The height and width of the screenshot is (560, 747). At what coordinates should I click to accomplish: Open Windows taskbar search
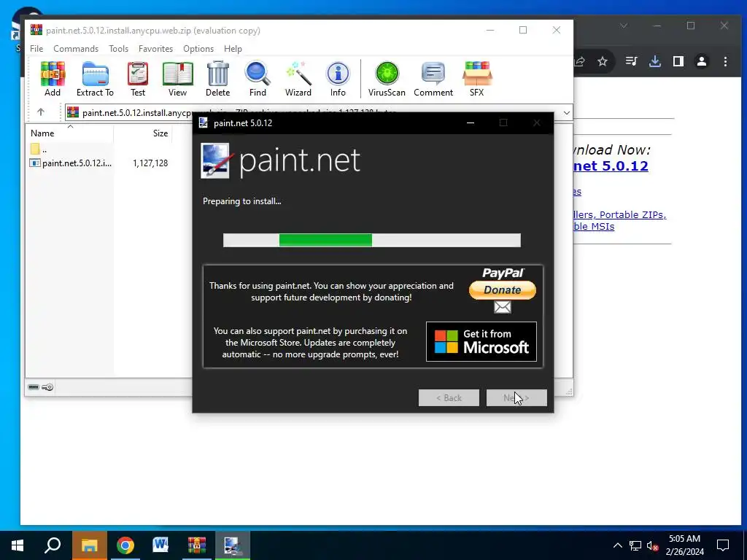pos(53,545)
